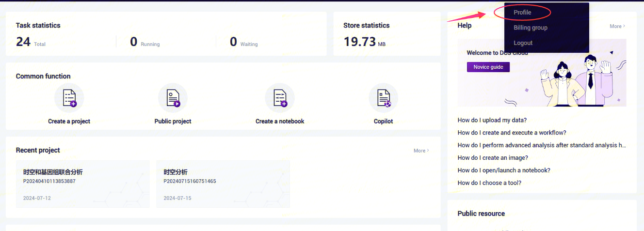Click project ID P20240715160751465
This screenshot has height=231, width=644.
[190, 181]
